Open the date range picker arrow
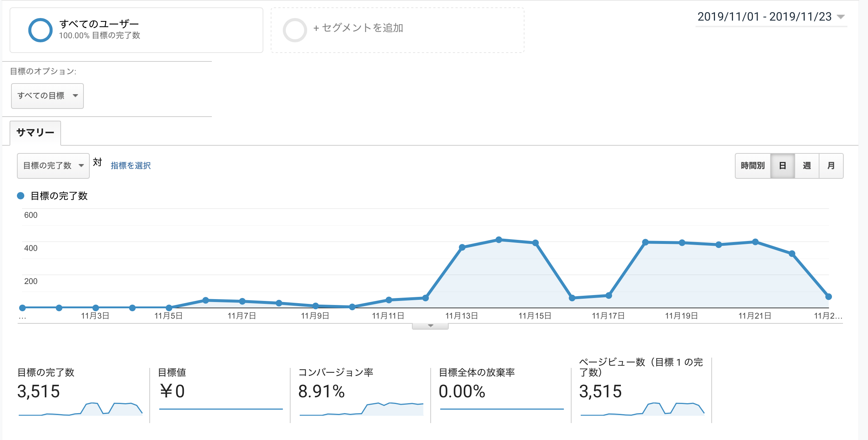Viewport: 868px width, 440px height. [840, 17]
